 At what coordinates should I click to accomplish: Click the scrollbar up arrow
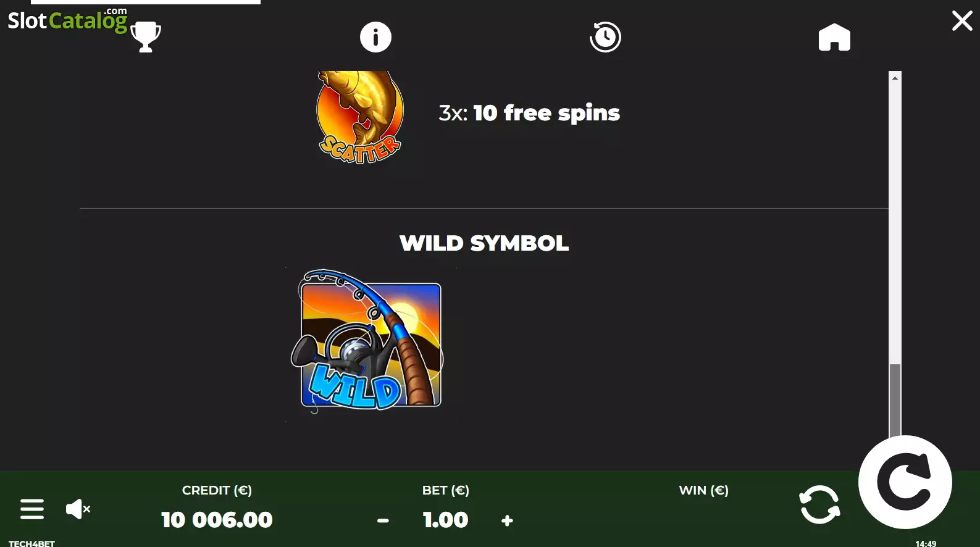895,78
